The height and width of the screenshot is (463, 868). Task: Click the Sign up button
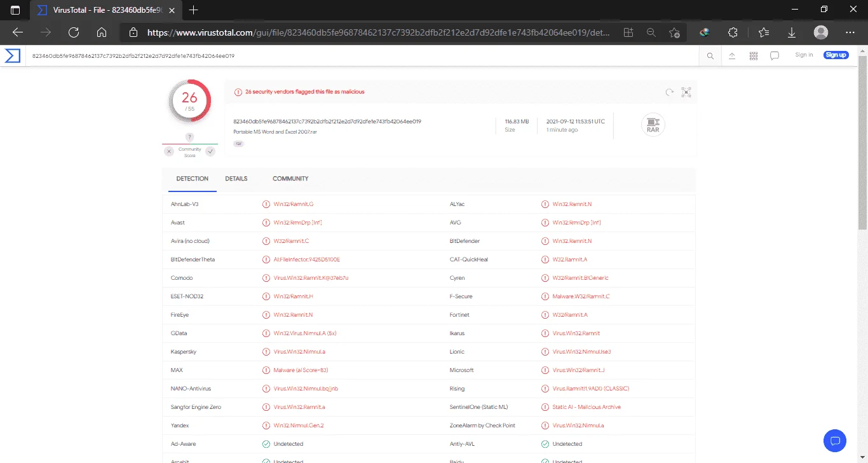pyautogui.click(x=836, y=55)
